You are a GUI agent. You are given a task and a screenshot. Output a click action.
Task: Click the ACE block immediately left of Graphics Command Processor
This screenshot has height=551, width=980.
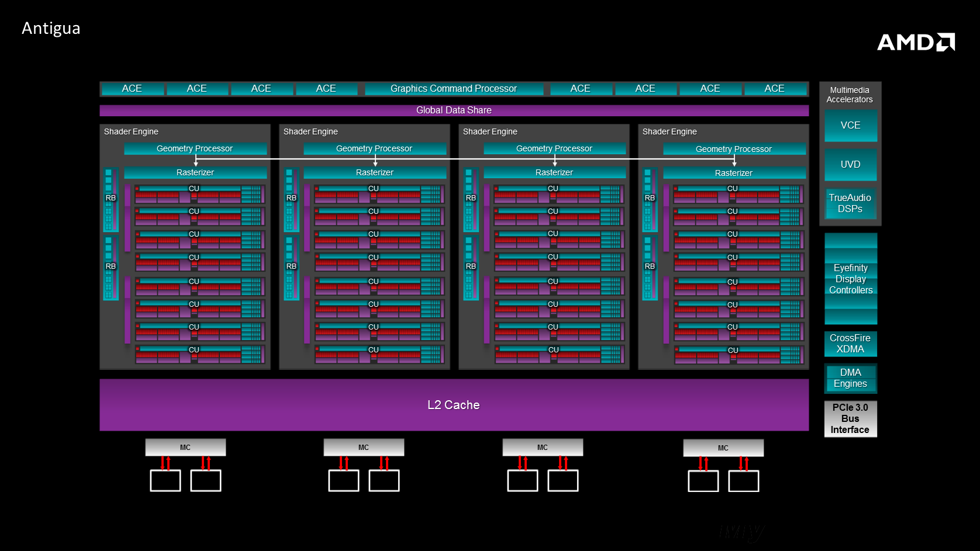(326, 89)
